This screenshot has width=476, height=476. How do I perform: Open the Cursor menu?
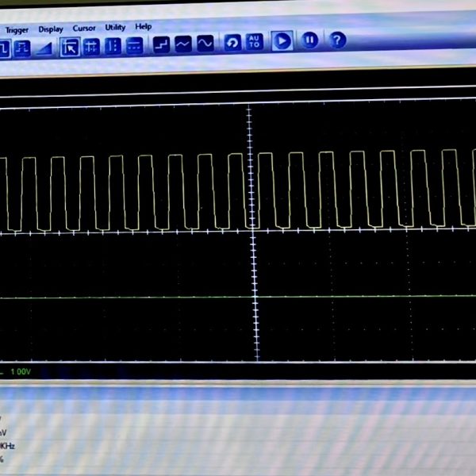(84, 29)
